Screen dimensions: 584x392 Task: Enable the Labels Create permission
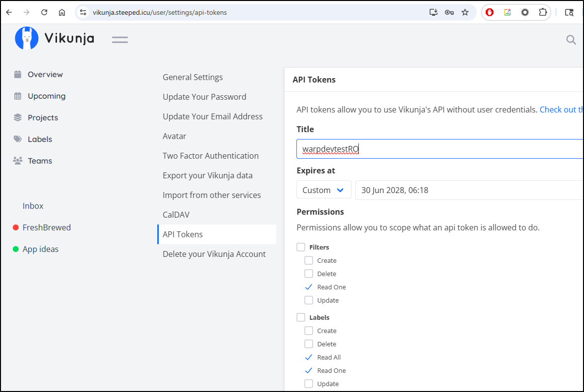(309, 331)
